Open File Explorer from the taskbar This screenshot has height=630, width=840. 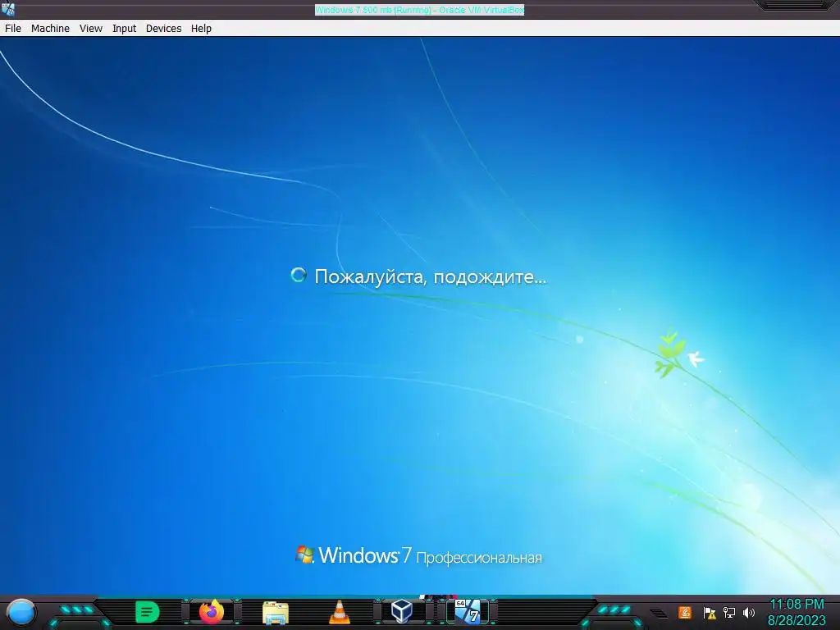click(276, 612)
